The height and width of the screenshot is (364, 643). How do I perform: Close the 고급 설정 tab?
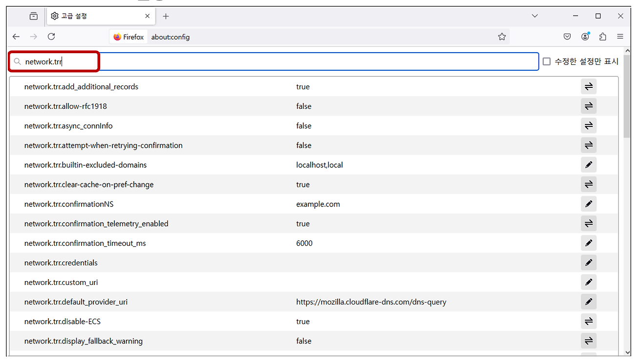click(148, 16)
